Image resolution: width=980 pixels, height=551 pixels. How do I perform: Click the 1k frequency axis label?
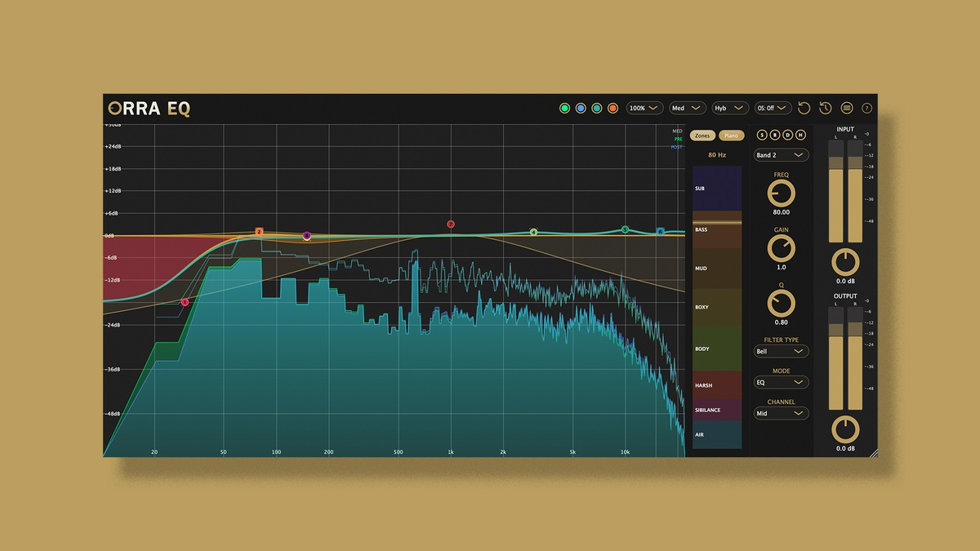pos(451,451)
